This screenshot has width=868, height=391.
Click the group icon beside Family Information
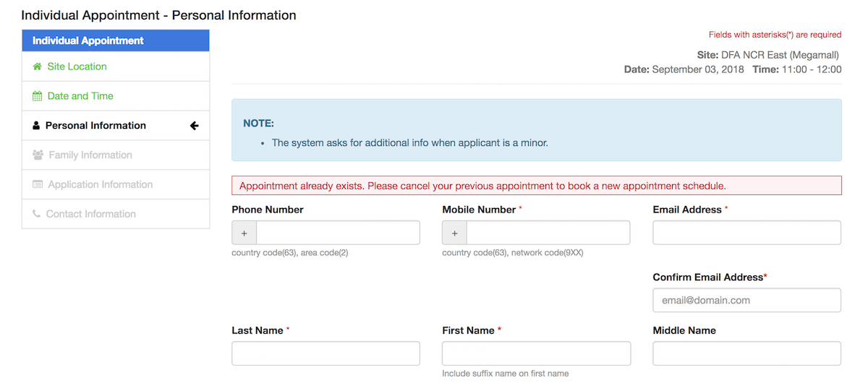click(38, 155)
